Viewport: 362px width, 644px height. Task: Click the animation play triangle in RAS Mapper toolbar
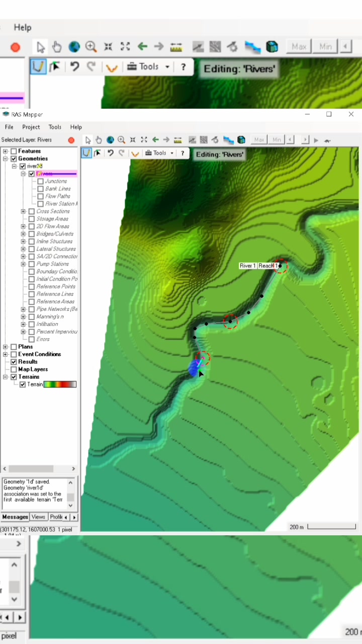[x=316, y=140]
